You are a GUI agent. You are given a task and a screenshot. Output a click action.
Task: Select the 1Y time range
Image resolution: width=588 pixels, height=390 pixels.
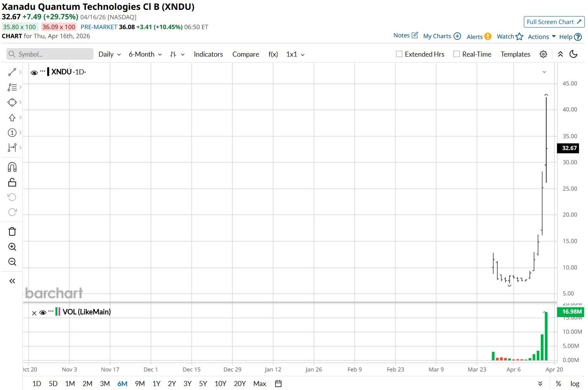coord(157,384)
